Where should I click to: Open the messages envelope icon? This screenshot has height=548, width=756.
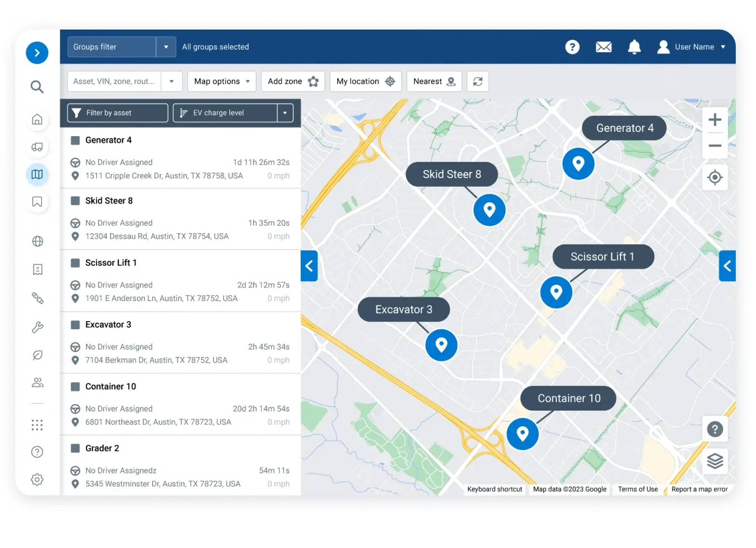coord(603,47)
